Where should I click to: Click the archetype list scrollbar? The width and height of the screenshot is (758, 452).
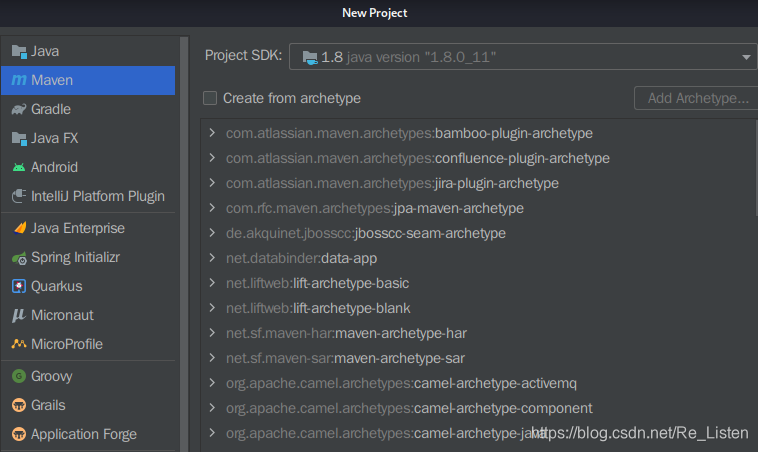click(756, 168)
